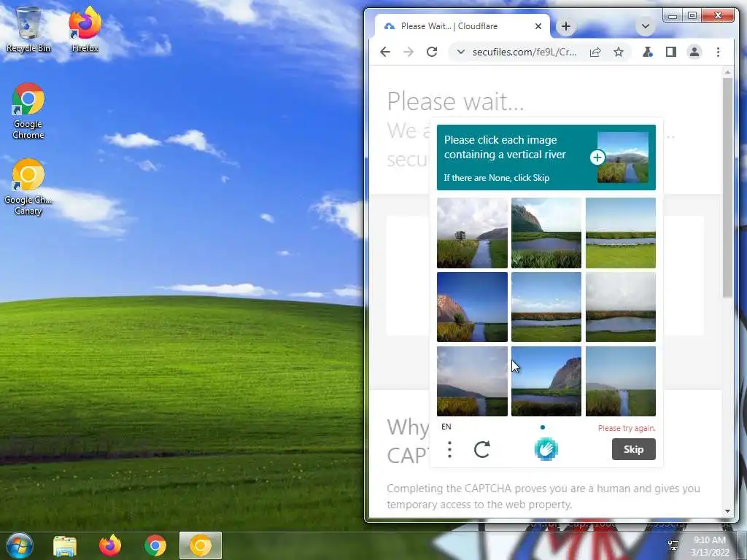Click the hCaptcha hand logo

(546, 449)
